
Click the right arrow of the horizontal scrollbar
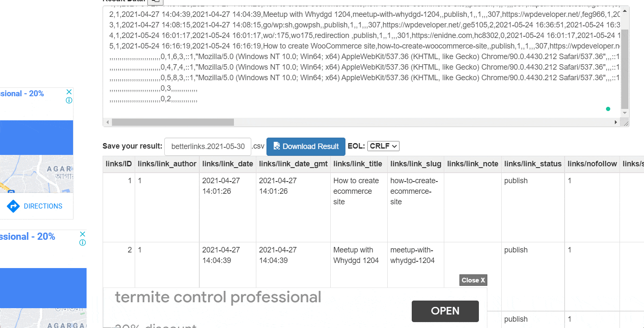pyautogui.click(x=616, y=122)
